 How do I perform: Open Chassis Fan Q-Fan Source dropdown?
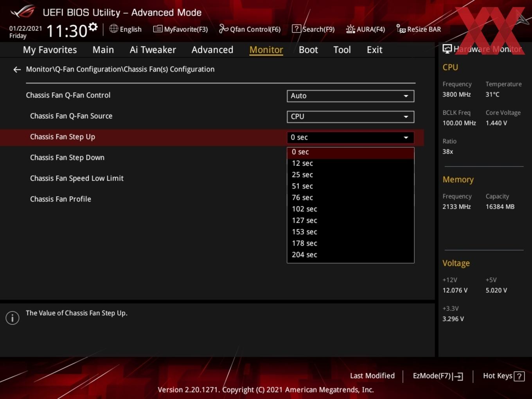coord(350,117)
